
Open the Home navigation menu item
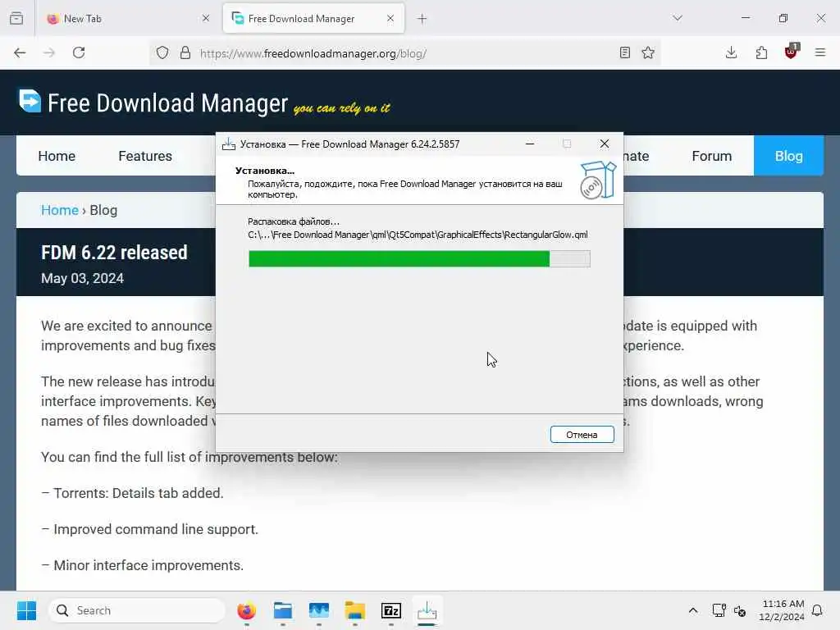click(x=57, y=156)
